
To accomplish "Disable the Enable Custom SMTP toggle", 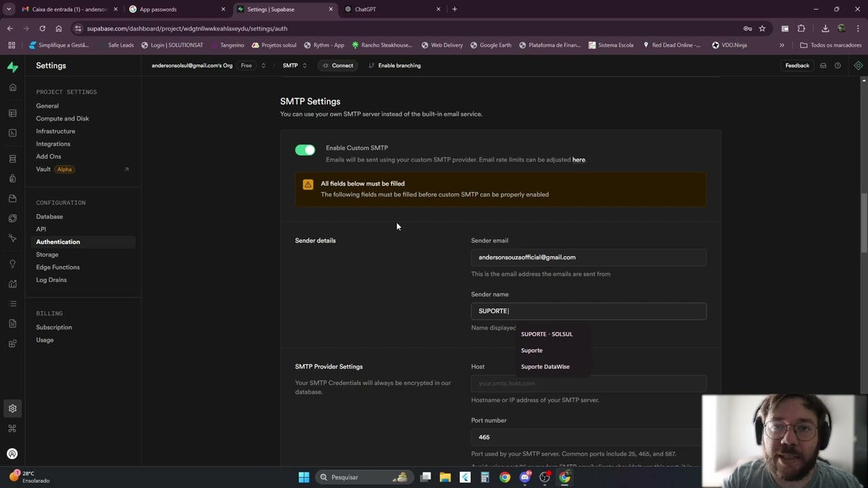I will coord(305,150).
